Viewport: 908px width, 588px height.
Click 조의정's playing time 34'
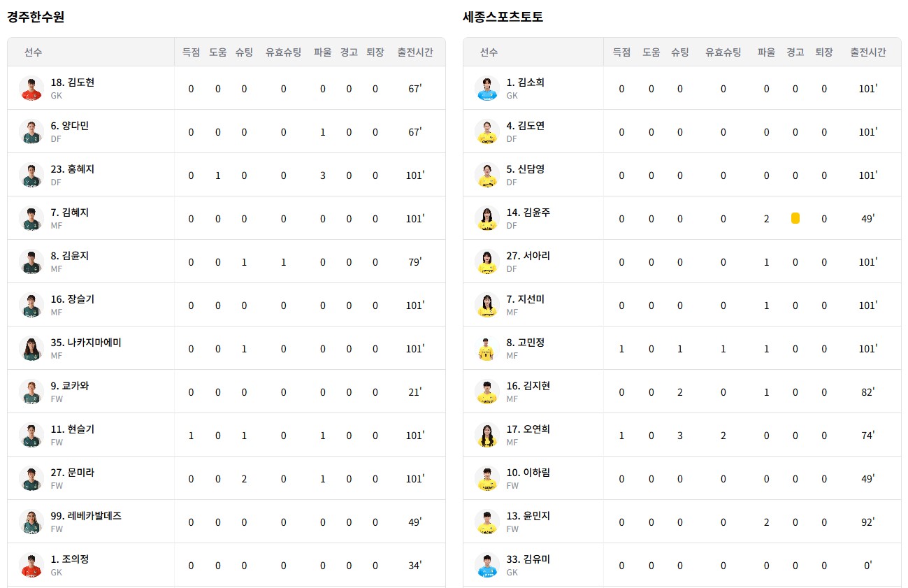tap(415, 566)
